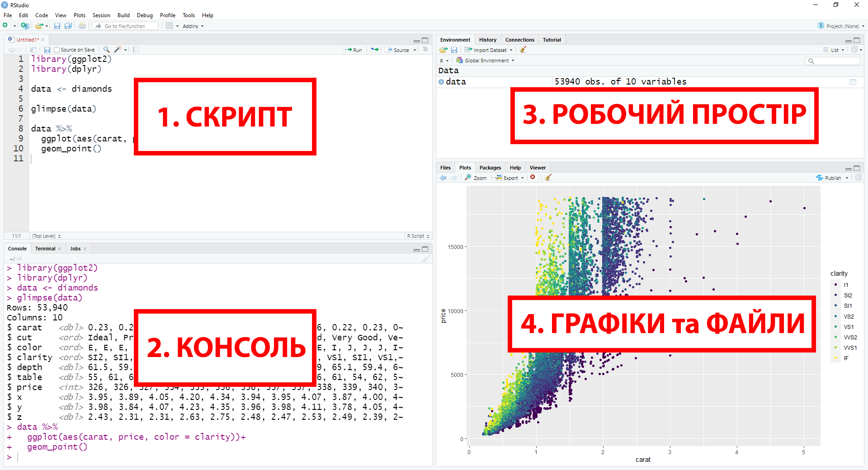Click the save script floppy disk icon
This screenshot has height=470, width=868.
tap(47, 50)
